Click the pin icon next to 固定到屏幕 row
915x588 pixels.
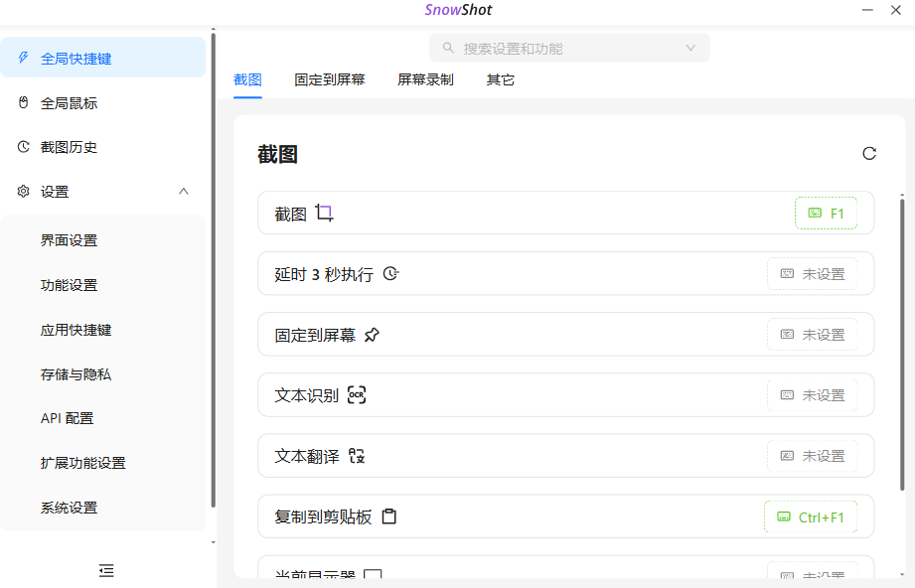[x=372, y=335]
